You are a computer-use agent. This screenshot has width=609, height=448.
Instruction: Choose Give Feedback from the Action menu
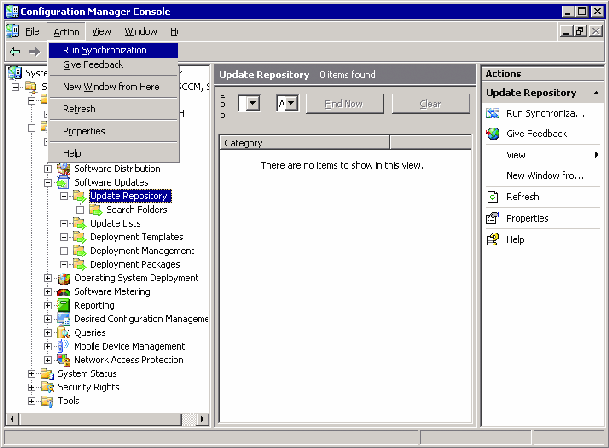point(113,65)
